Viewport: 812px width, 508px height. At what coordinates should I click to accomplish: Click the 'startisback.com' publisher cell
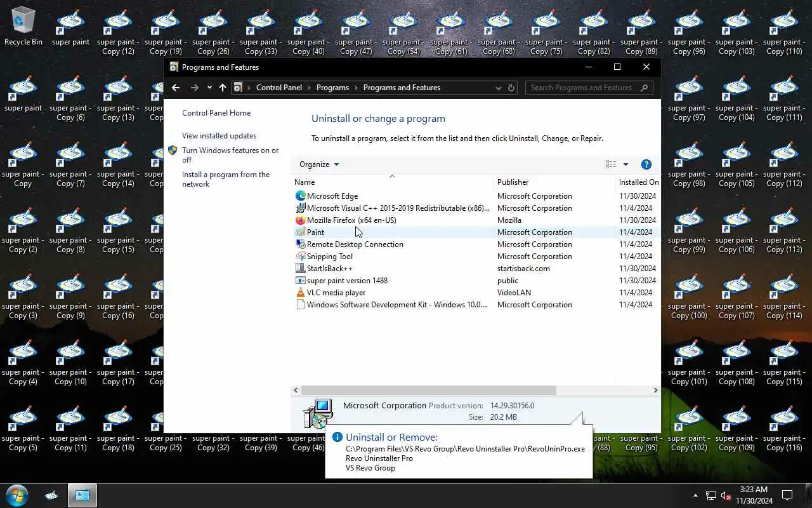click(x=523, y=269)
